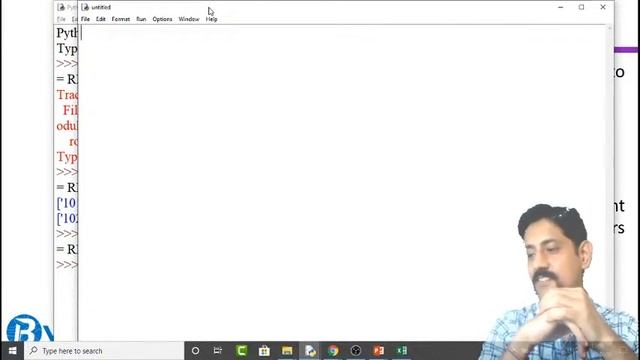640x360 pixels.
Task: Open File Explorer from the taskbar
Action: 287,351
